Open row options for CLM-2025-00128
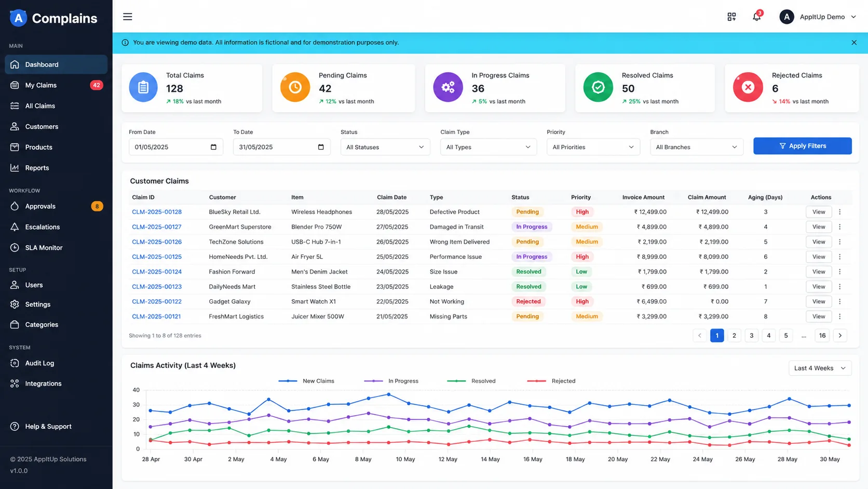868x489 pixels. point(839,212)
